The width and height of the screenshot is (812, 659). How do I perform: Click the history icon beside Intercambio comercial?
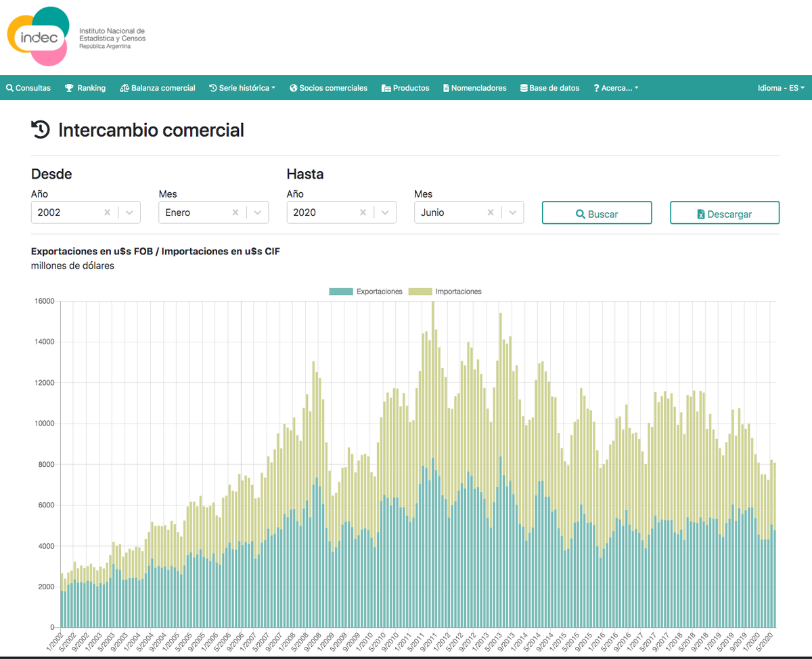pyautogui.click(x=41, y=129)
